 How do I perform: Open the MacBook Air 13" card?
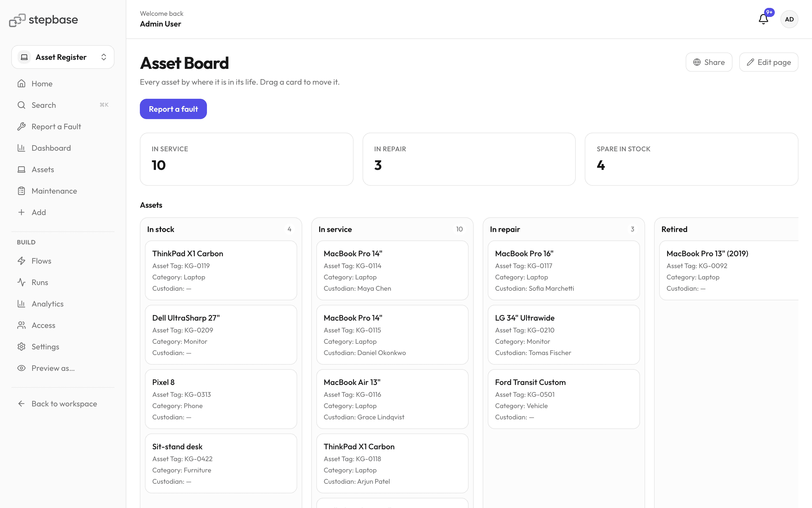[x=392, y=399]
